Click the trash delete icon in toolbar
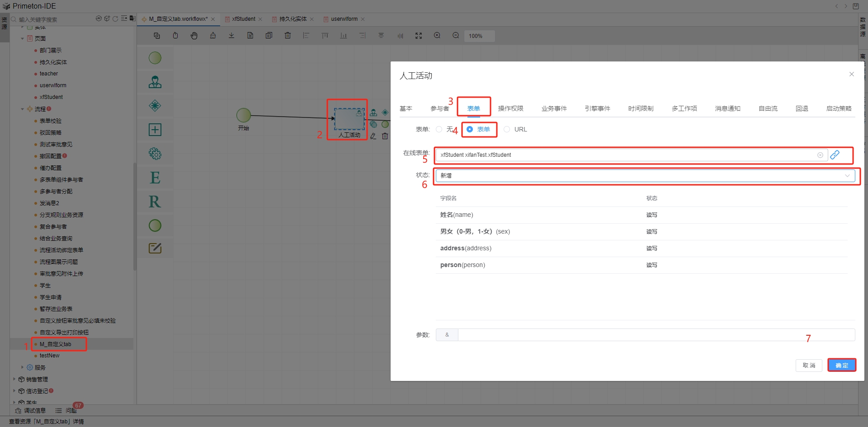 tap(288, 36)
